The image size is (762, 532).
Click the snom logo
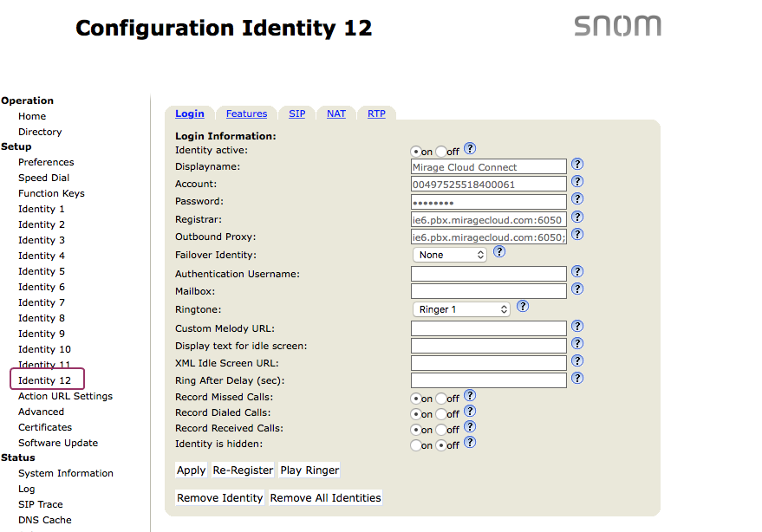[x=618, y=26]
